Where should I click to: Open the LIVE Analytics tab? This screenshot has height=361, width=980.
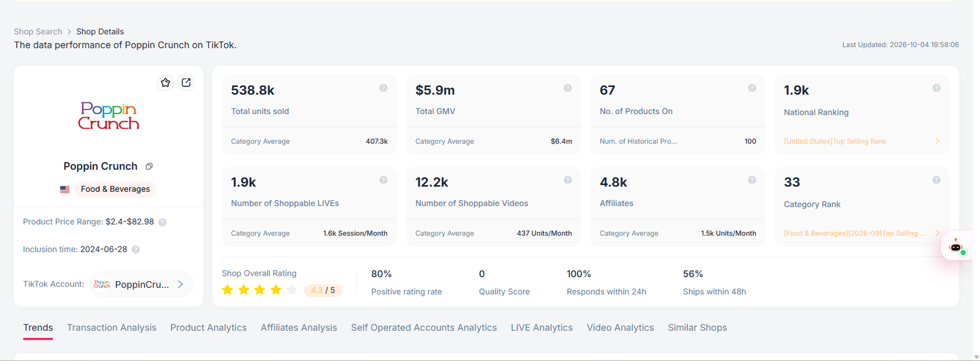pos(542,328)
